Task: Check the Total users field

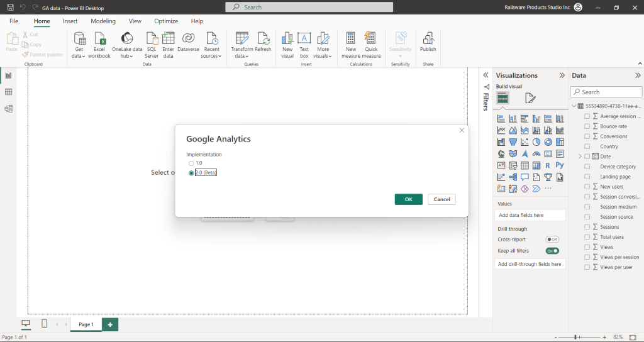Action: tap(587, 237)
